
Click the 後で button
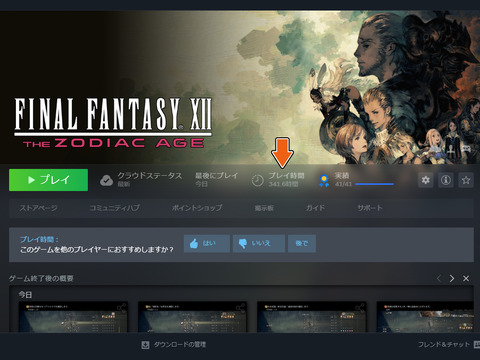(302, 243)
